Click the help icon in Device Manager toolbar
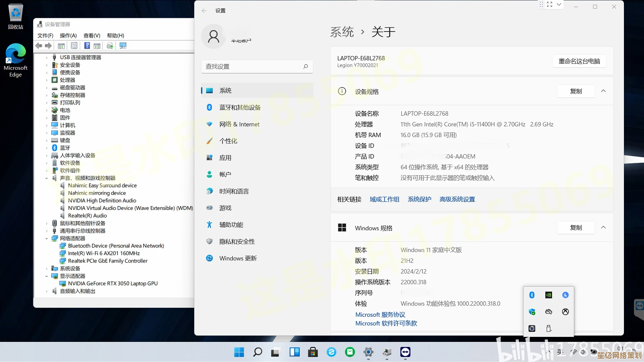Screen dimensions: 644x362 pyautogui.click(x=87, y=46)
